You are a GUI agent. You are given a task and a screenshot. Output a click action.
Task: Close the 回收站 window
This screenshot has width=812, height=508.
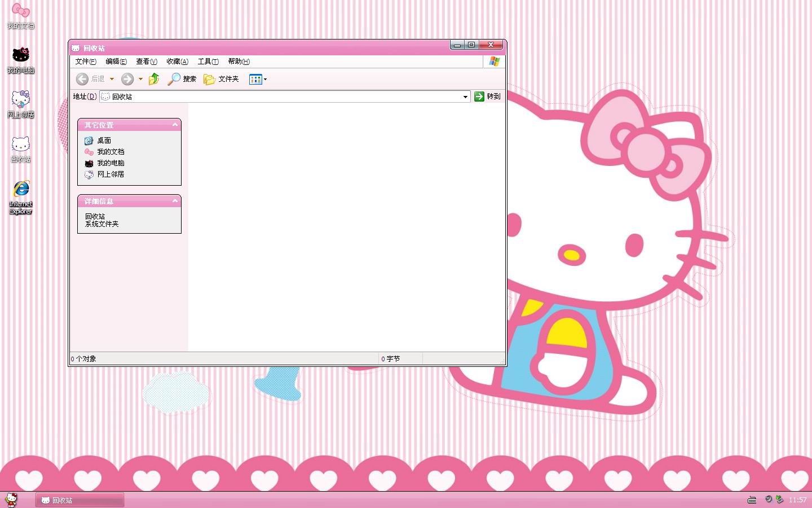click(491, 45)
